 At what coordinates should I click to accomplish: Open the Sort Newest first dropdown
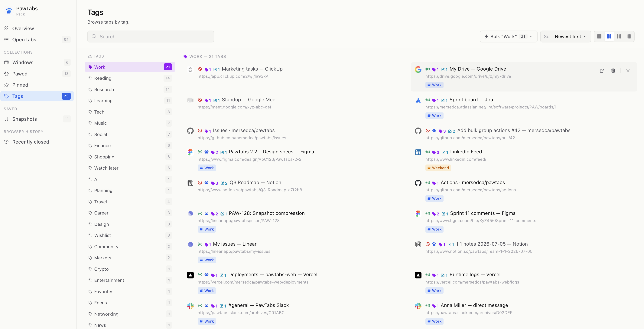click(x=565, y=37)
